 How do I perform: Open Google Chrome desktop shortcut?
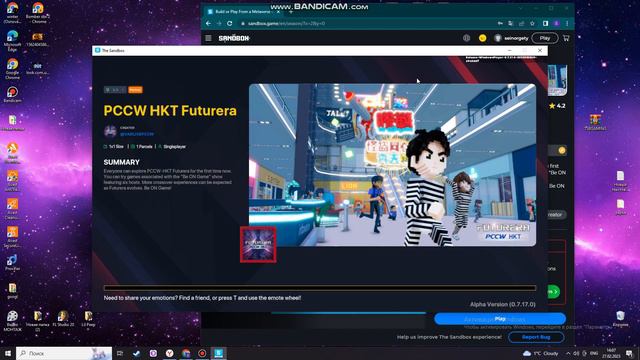click(x=12, y=69)
